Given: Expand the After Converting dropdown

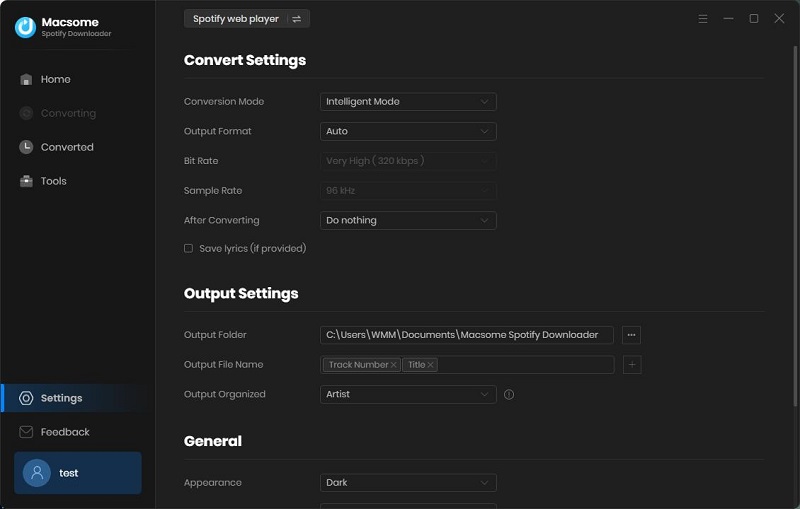Looking at the screenshot, I should click(408, 220).
